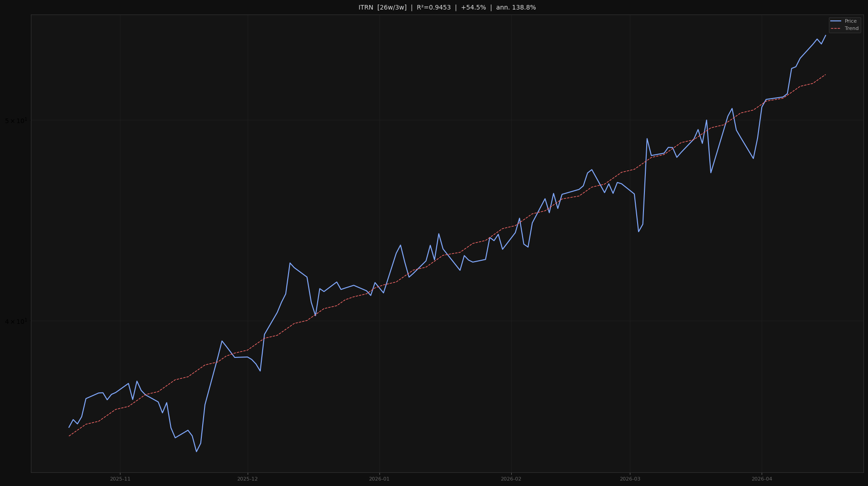
Task: Toggle visibility of the Trend series via legend
Action: [848, 28]
